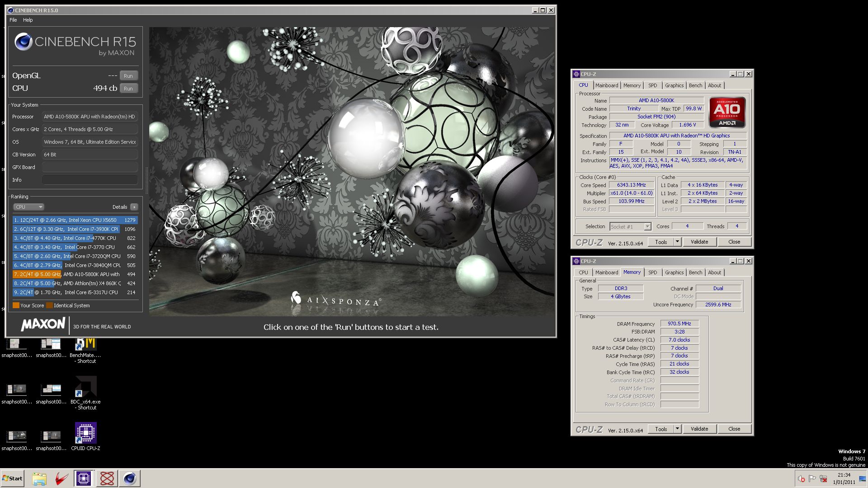Select highlighted ranking row AMD A10-5800K APU
Viewport: 868px width, 488px height.
[75, 274]
